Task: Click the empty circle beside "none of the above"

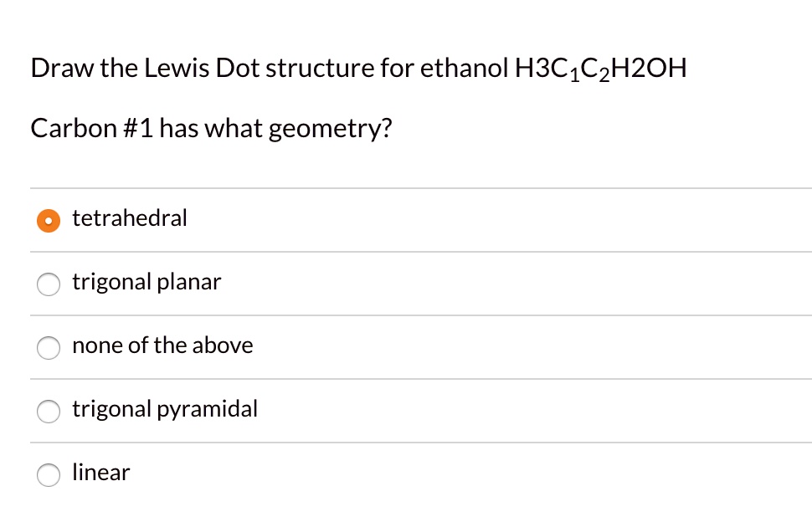Action: 49,347
